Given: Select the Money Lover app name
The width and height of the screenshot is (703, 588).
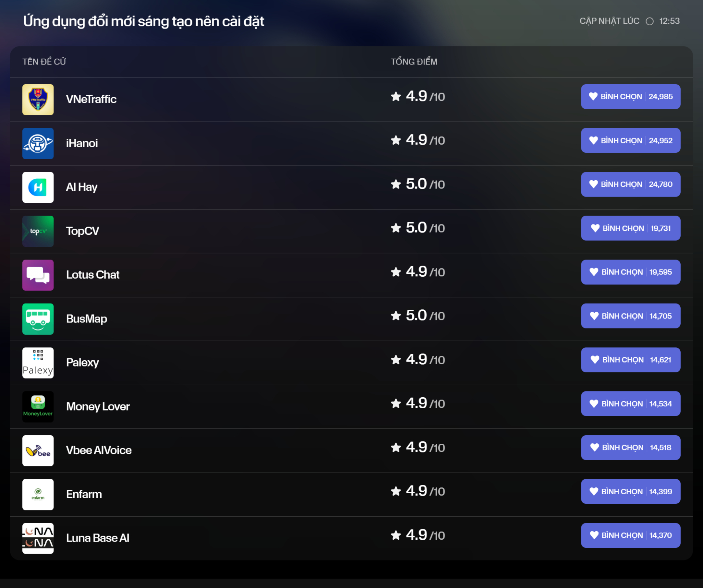Looking at the screenshot, I should [x=98, y=407].
